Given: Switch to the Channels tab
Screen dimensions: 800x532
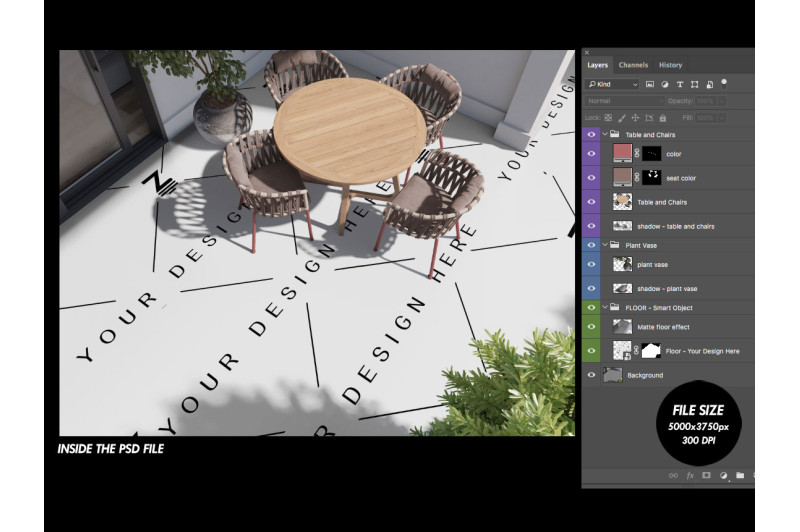Looking at the screenshot, I should (633, 65).
